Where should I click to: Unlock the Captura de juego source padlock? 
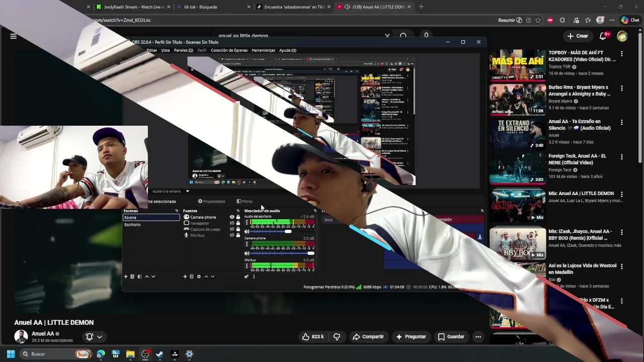(238, 229)
